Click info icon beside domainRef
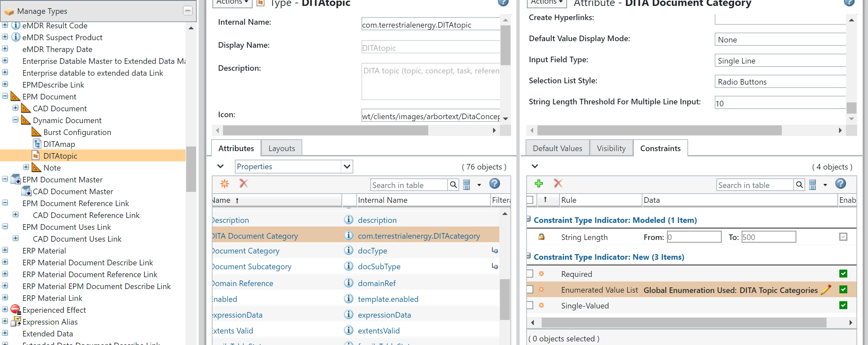868x345 pixels. click(348, 282)
